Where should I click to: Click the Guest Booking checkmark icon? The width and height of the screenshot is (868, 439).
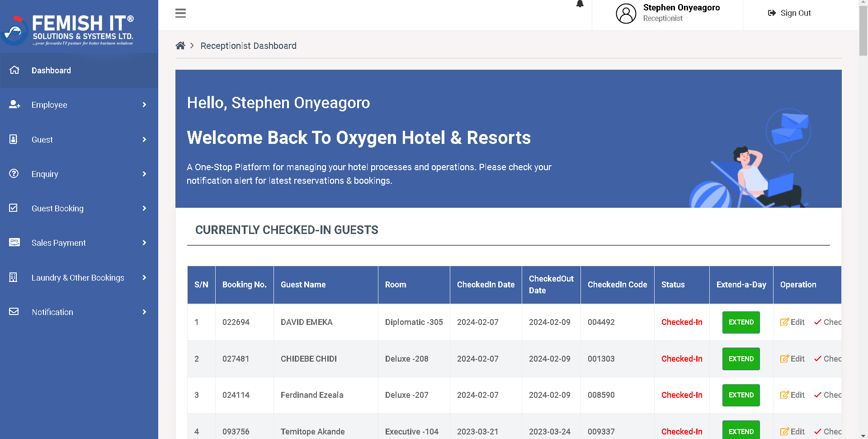pyautogui.click(x=14, y=208)
